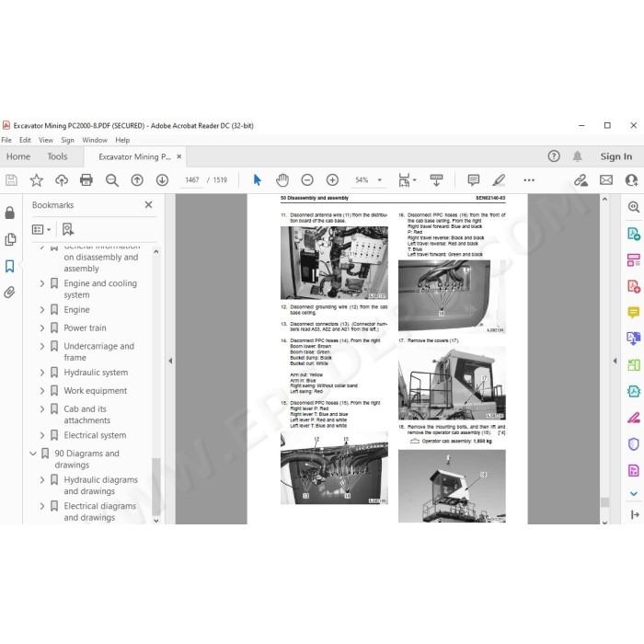Expand Engine and cooling system bookmark
Screen dimensions: 644x644
tap(42, 283)
